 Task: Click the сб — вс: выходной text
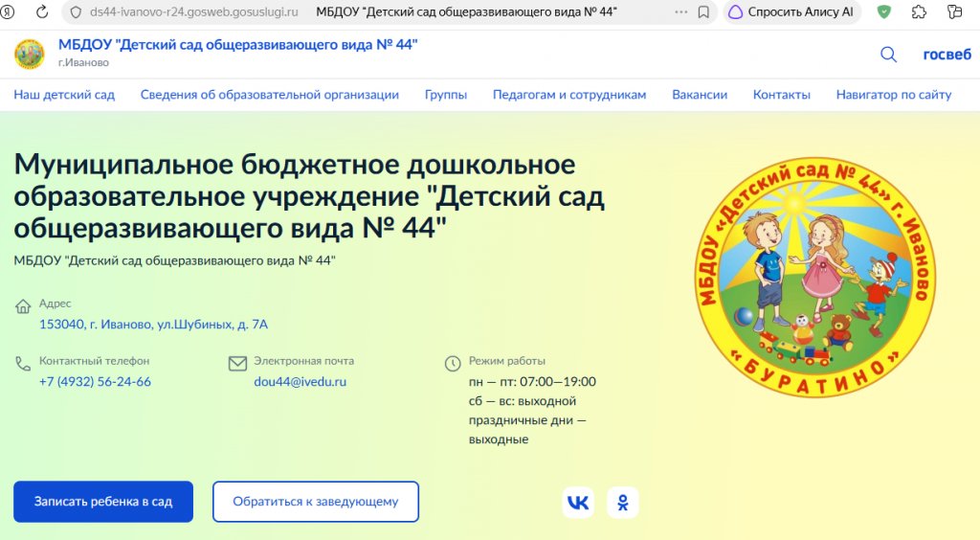tap(523, 401)
